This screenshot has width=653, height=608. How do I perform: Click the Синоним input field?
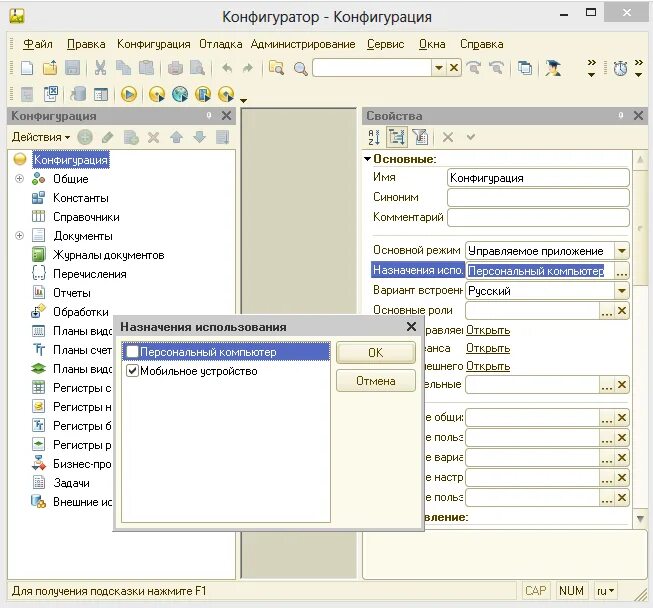(x=538, y=197)
